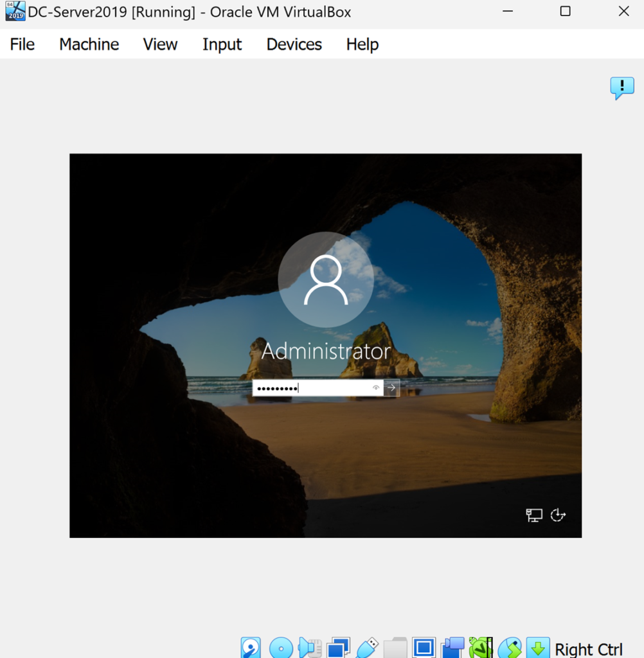Click the hard disk activity icon in status bar
The width and height of the screenshot is (644, 658).
[251, 648]
